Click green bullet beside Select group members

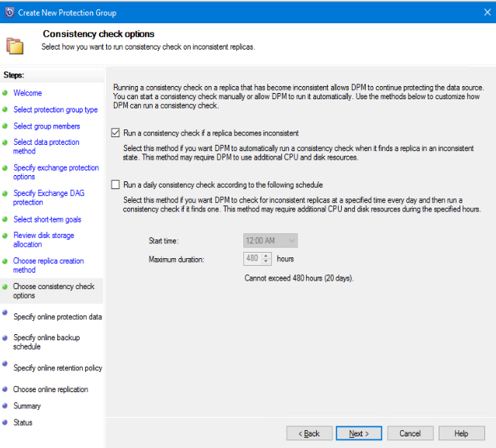tap(5, 126)
